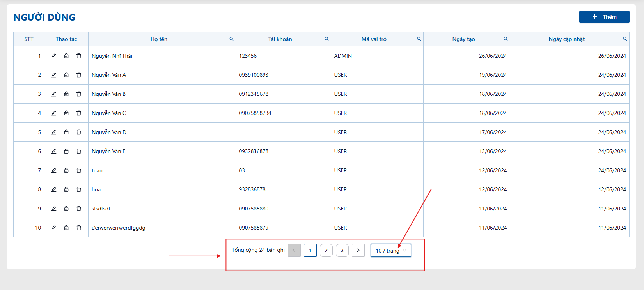Click account value 0939100893

254,75
